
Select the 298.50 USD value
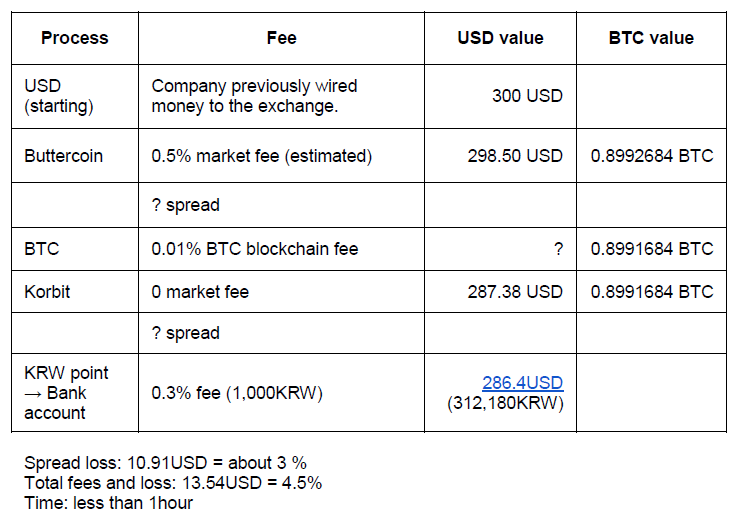pyautogui.click(x=515, y=156)
